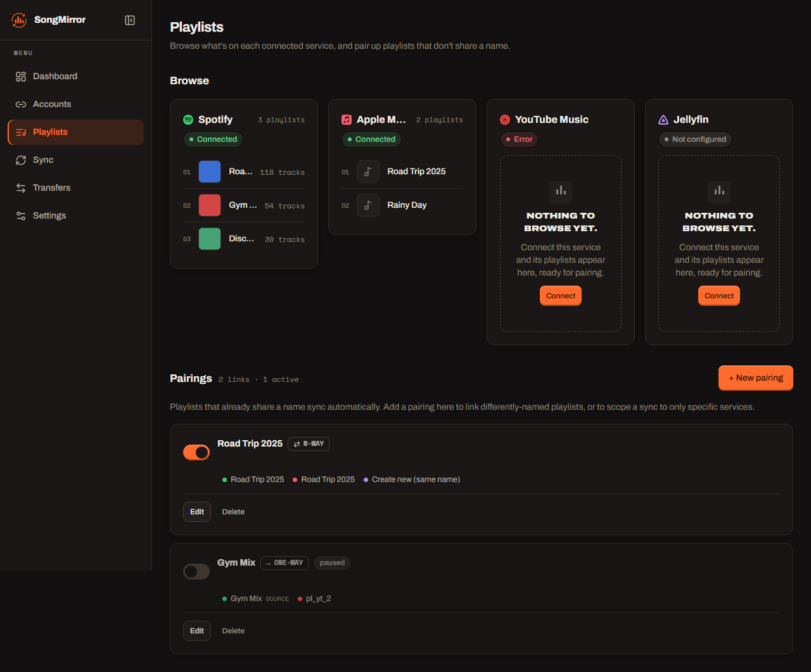Enable the paused Gym Mix pairing toggle

coord(196,571)
